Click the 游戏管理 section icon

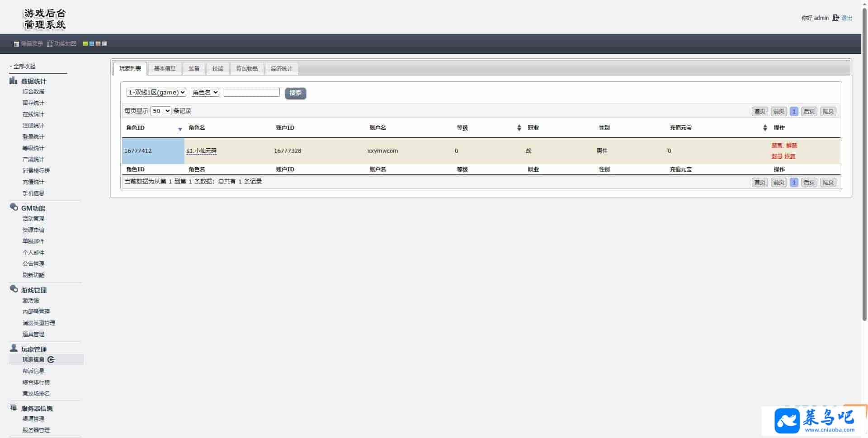[x=14, y=289]
